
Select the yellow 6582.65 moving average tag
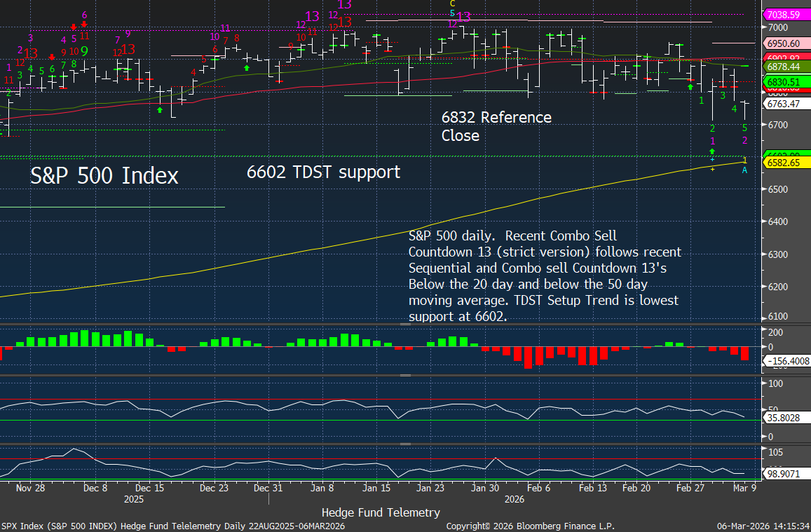(785, 163)
